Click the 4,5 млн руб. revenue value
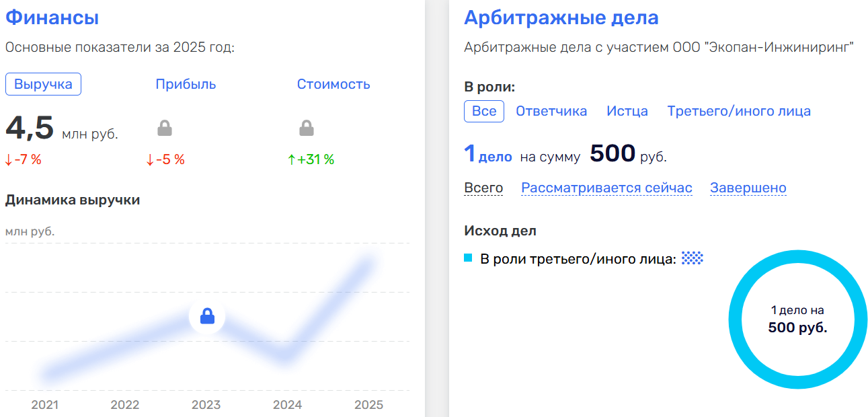This screenshot has height=417, width=868. [62, 128]
